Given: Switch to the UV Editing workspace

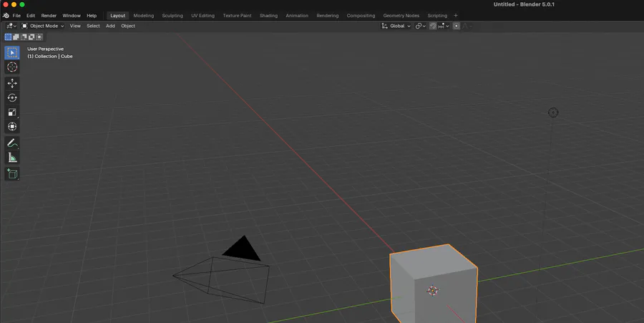Looking at the screenshot, I should tap(203, 16).
